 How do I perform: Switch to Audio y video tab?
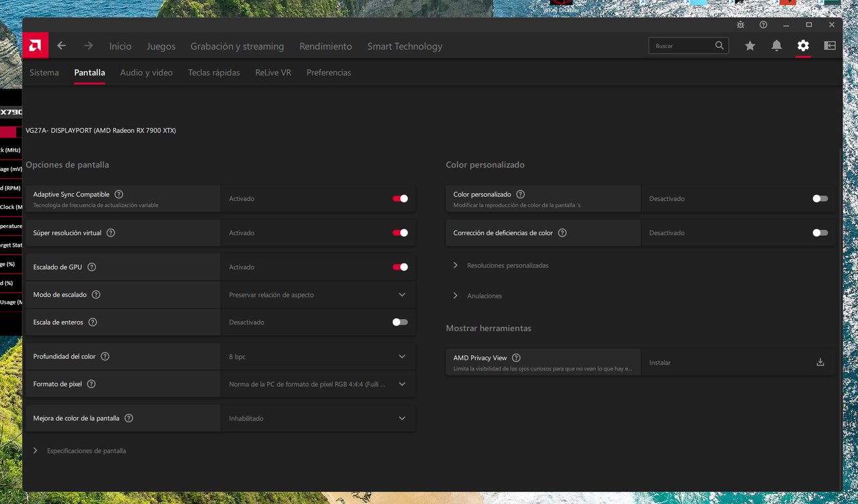coord(146,72)
